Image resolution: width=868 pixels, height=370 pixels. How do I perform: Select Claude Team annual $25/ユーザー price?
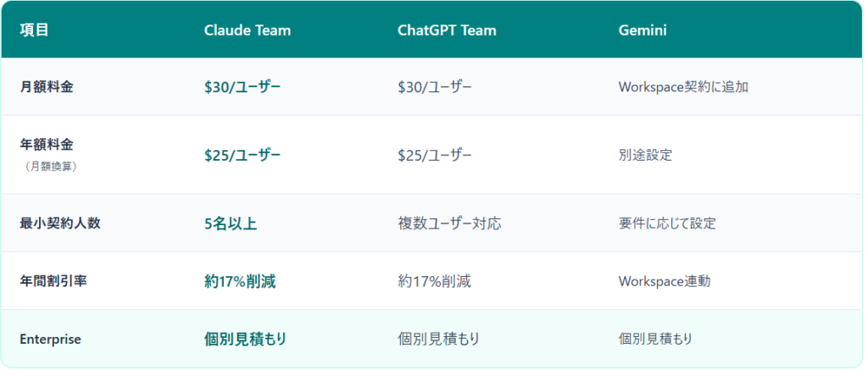(242, 155)
